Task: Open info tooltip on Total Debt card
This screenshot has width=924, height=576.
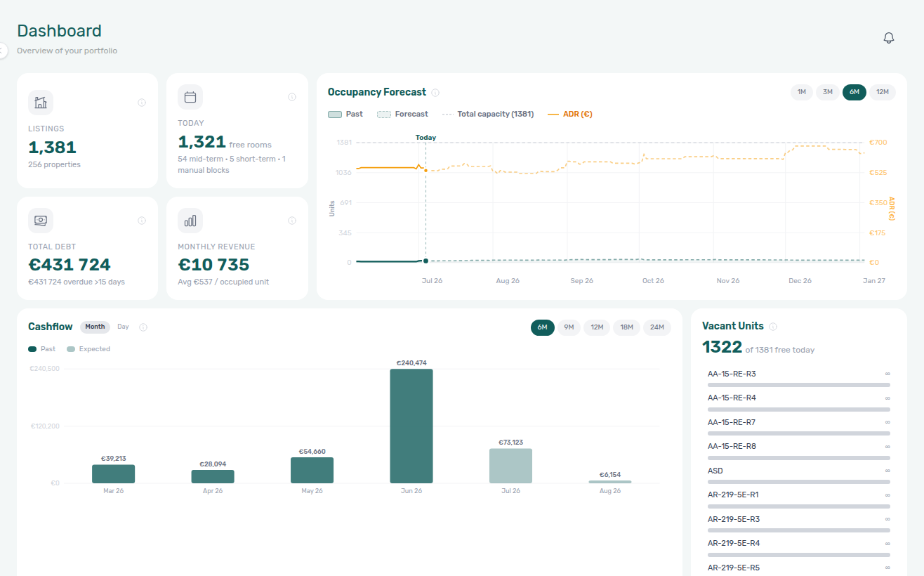Action: point(142,221)
